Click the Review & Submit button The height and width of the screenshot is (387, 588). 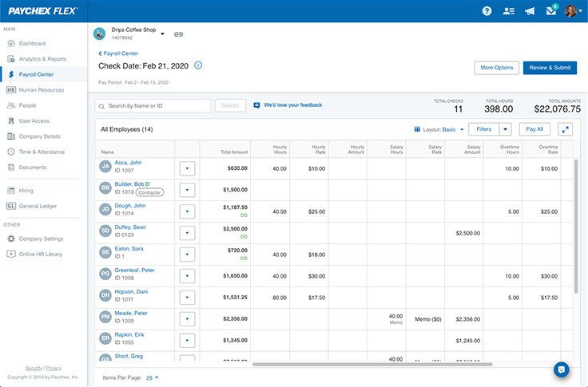point(550,68)
